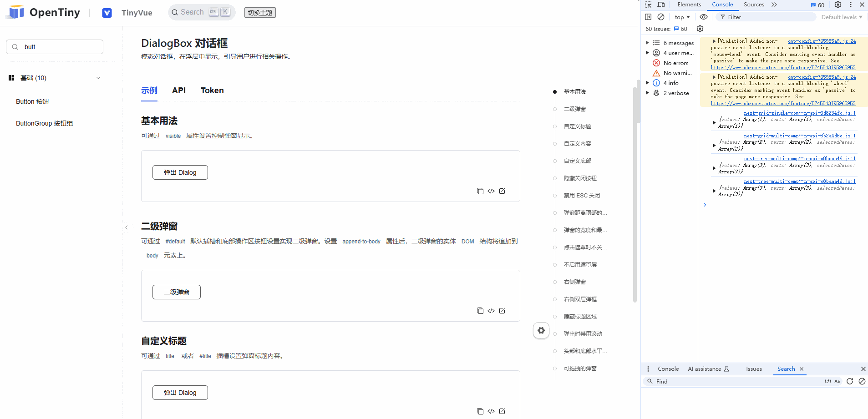Screen dimensions: 868x419
Task: Click the floating settings gear button
Action: click(x=541, y=330)
